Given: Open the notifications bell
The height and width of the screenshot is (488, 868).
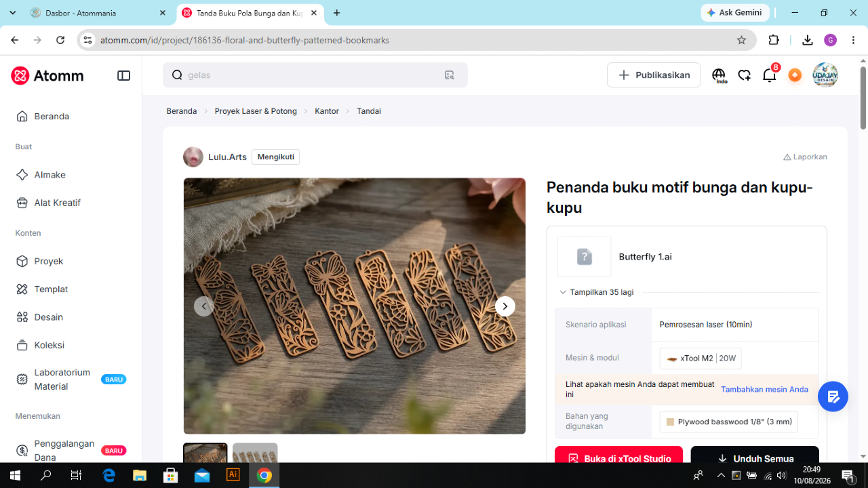Looking at the screenshot, I should 769,75.
